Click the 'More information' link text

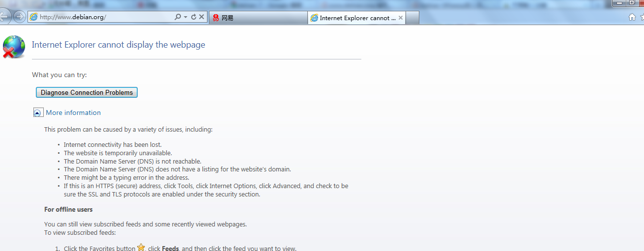(x=73, y=112)
